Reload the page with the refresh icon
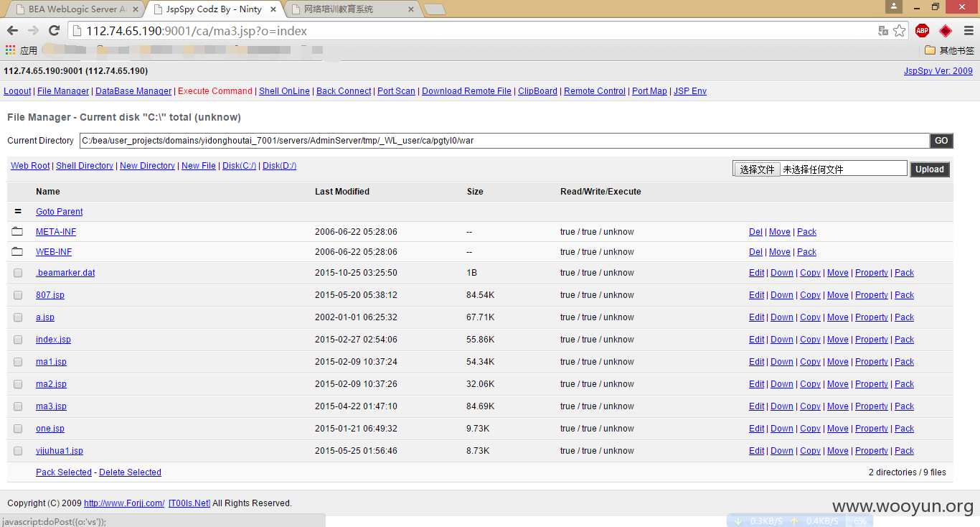The height and width of the screenshot is (527, 980). click(54, 31)
